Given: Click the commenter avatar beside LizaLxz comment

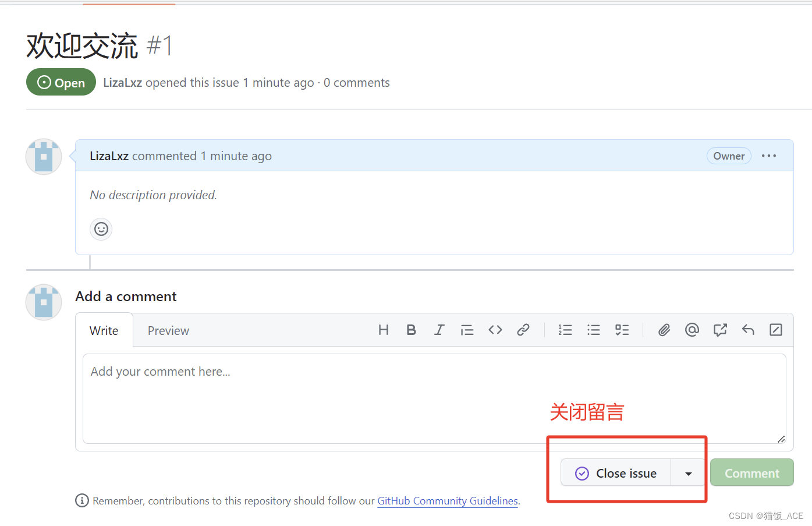Looking at the screenshot, I should (x=44, y=157).
